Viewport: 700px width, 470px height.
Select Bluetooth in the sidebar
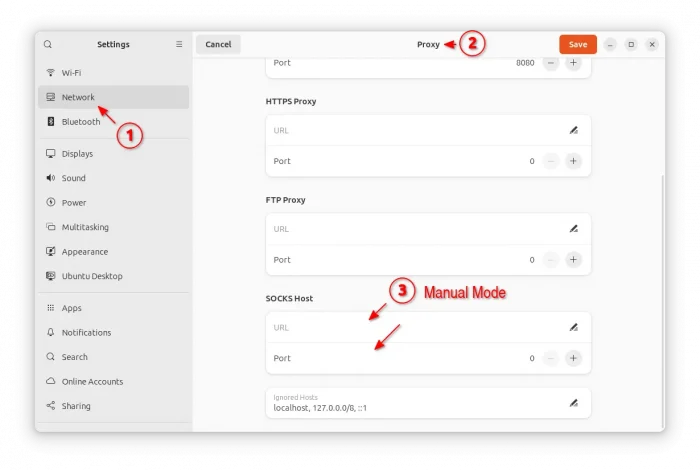pyautogui.click(x=80, y=122)
